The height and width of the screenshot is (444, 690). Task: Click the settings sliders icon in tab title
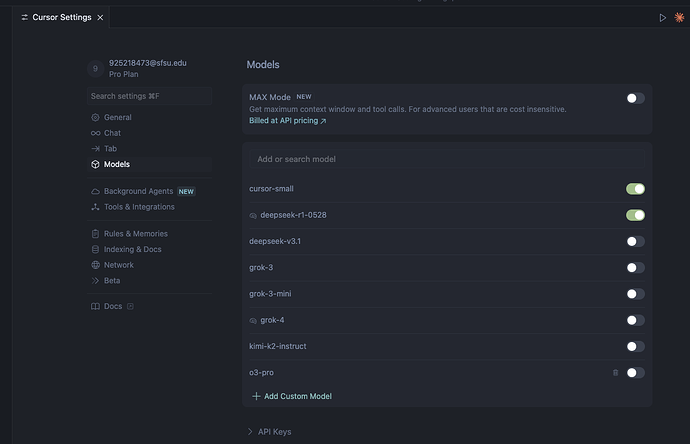pyautogui.click(x=25, y=17)
